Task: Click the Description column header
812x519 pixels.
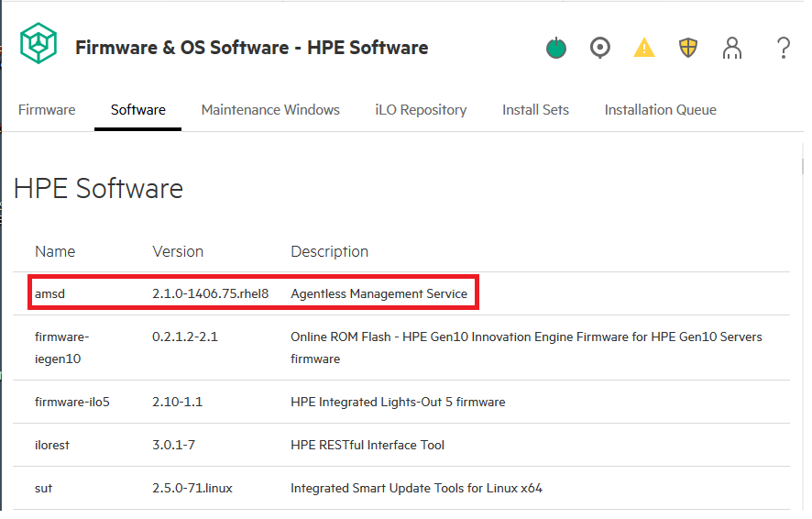Action: (x=329, y=251)
